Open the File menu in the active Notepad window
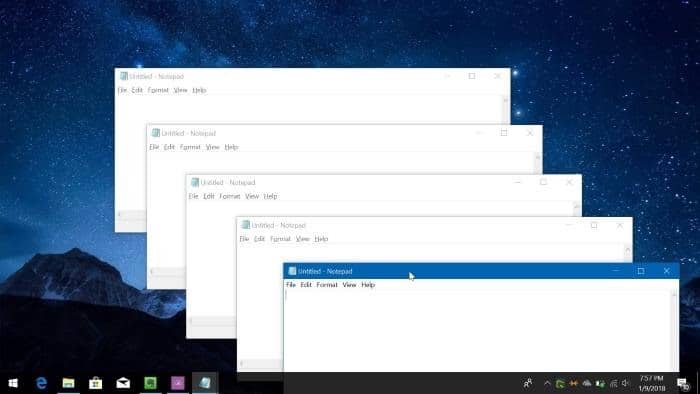Image resolution: width=700 pixels, height=394 pixels. click(291, 285)
